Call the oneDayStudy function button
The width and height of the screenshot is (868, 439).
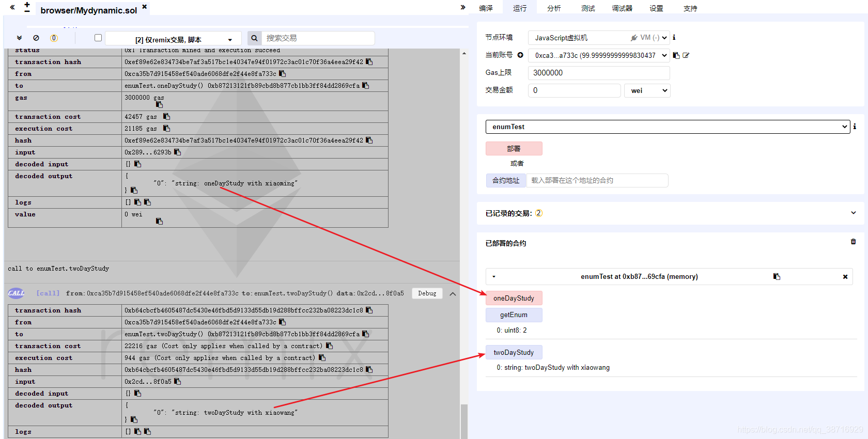[x=514, y=298]
